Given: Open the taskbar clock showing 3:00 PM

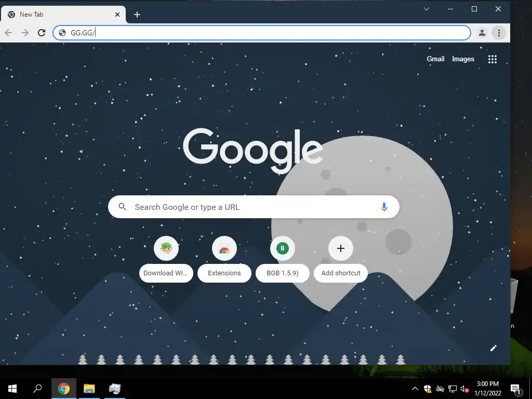Looking at the screenshot, I should point(487,389).
